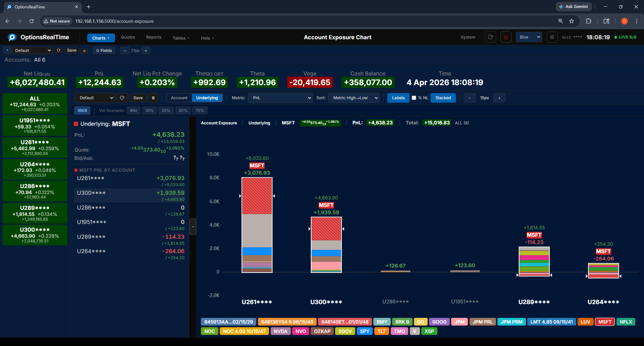The width and height of the screenshot is (644, 346).
Task: Open the Blue theme dropdown
Action: (x=529, y=37)
